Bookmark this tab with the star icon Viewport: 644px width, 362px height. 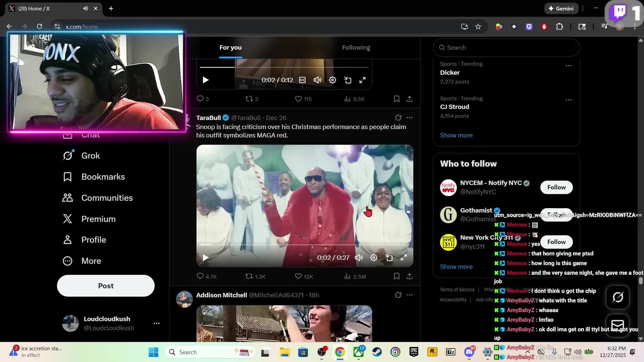[478, 27]
